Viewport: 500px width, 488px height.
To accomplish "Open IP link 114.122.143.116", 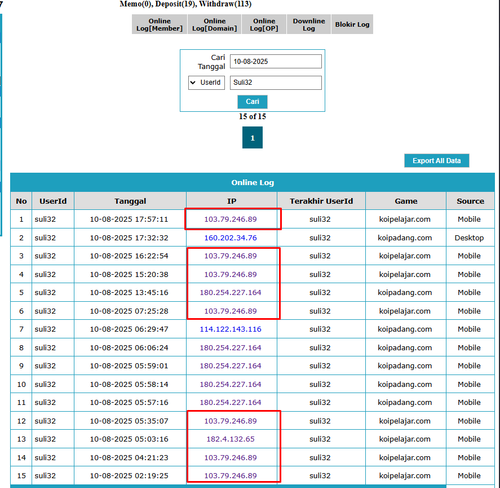I will [231, 329].
